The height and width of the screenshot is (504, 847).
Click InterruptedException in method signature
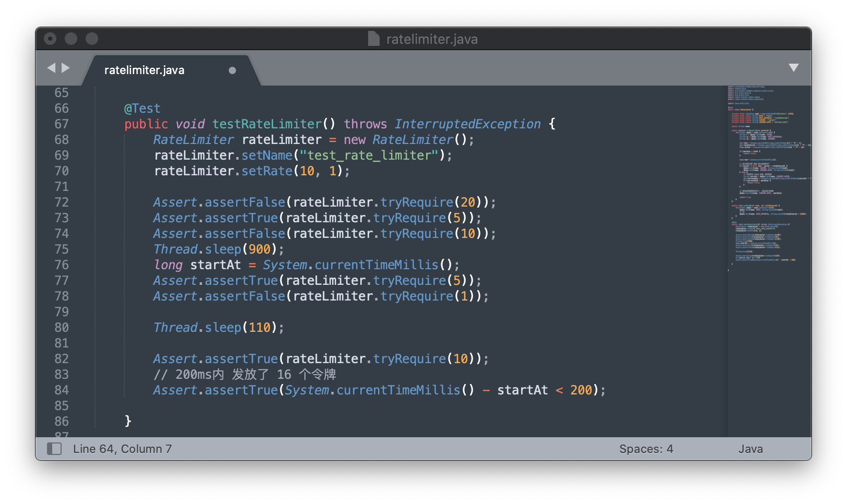[467, 124]
